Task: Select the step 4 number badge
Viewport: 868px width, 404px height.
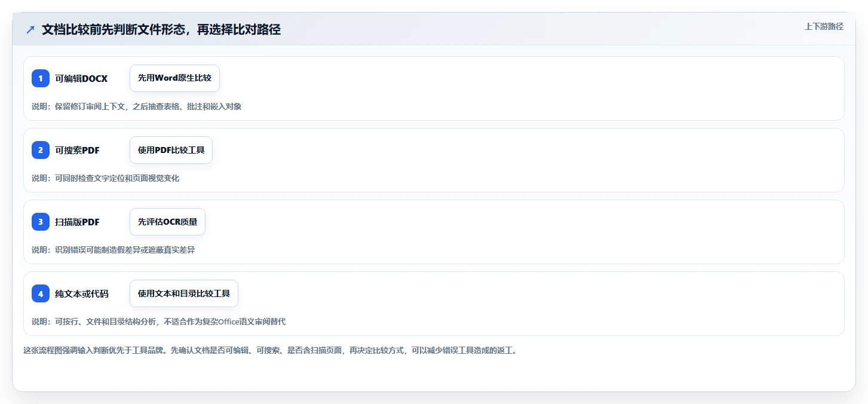Action: pos(41,293)
